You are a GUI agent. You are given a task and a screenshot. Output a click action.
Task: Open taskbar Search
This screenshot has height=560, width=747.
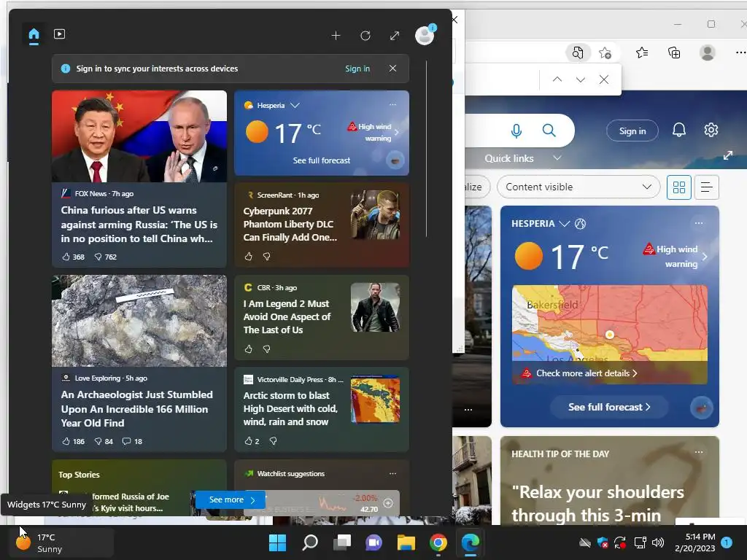309,542
